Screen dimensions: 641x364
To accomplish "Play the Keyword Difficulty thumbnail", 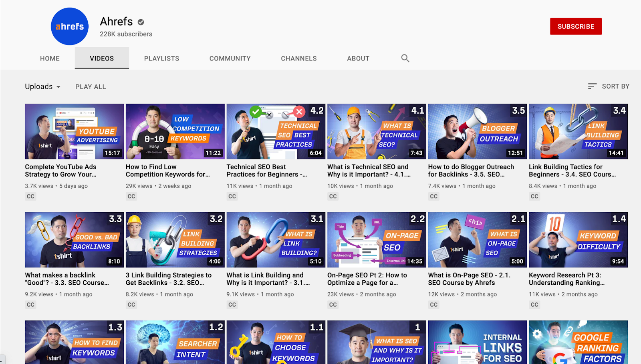I will [578, 240].
